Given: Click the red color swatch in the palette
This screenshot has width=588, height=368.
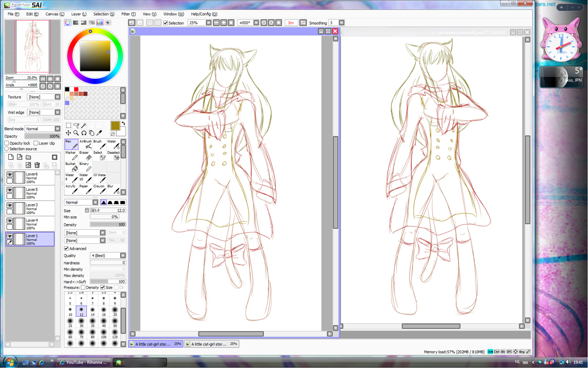Looking at the screenshot, I should click(76, 89).
